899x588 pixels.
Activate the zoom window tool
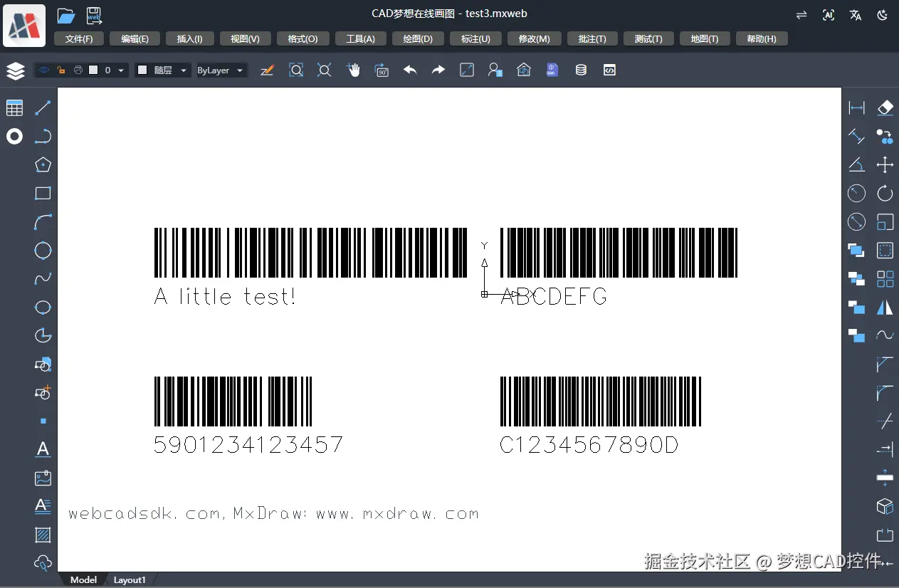(296, 70)
